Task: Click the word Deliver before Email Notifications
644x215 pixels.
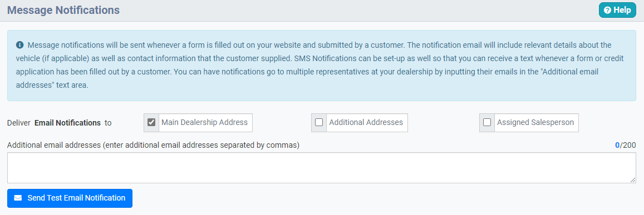Action: tap(19, 123)
